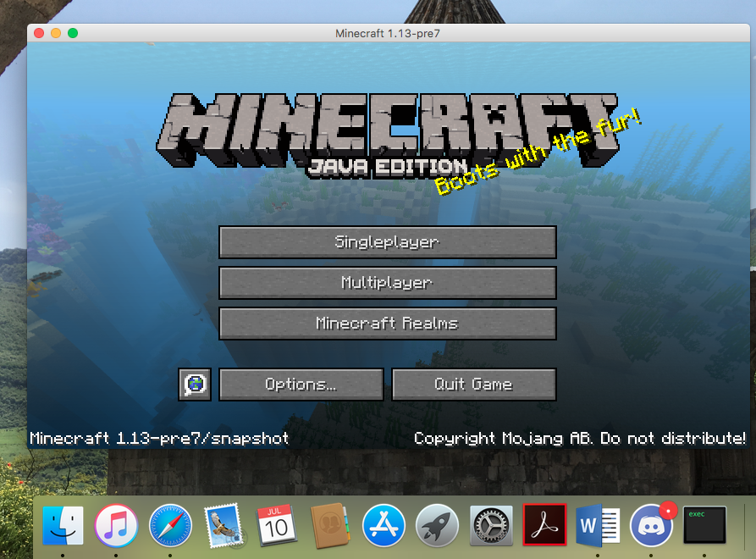Viewport: 756px width, 559px height.
Task: Open Apple Music from the dock
Action: pos(116,525)
